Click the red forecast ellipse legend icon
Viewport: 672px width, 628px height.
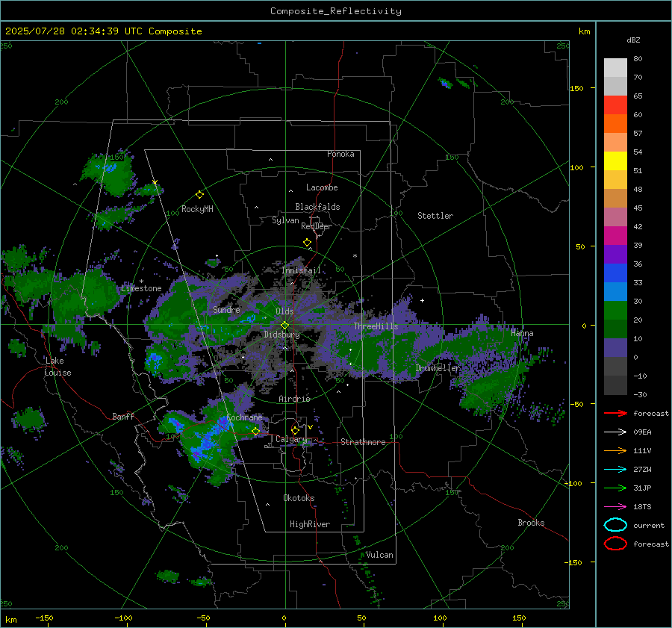615,544
